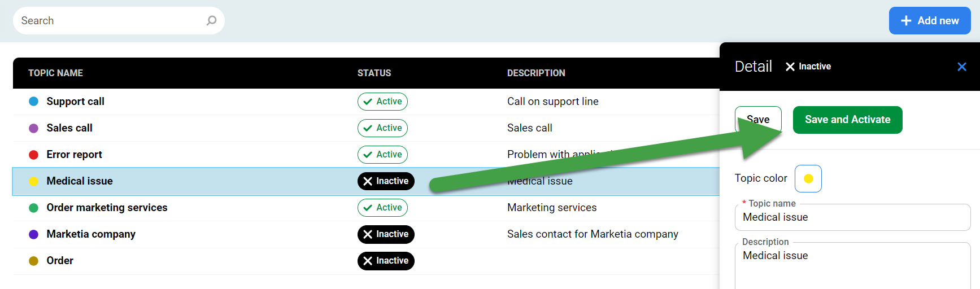Click the DESCRIPTION column header
This screenshot has height=289, width=980.
click(535, 73)
